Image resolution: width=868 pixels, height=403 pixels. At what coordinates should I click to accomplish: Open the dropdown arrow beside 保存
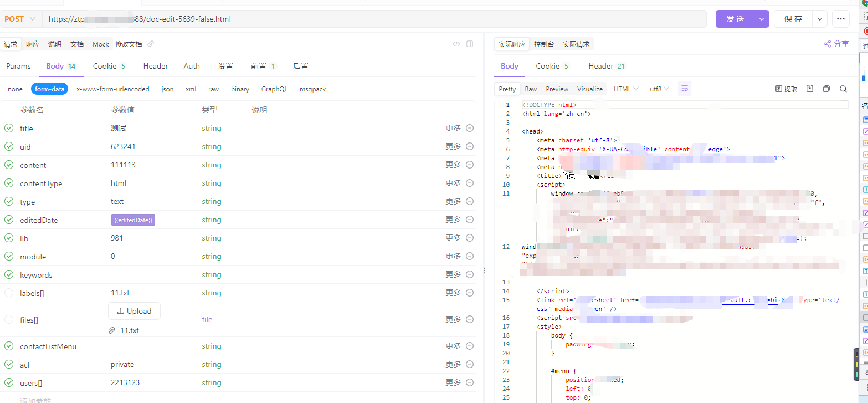(819, 19)
